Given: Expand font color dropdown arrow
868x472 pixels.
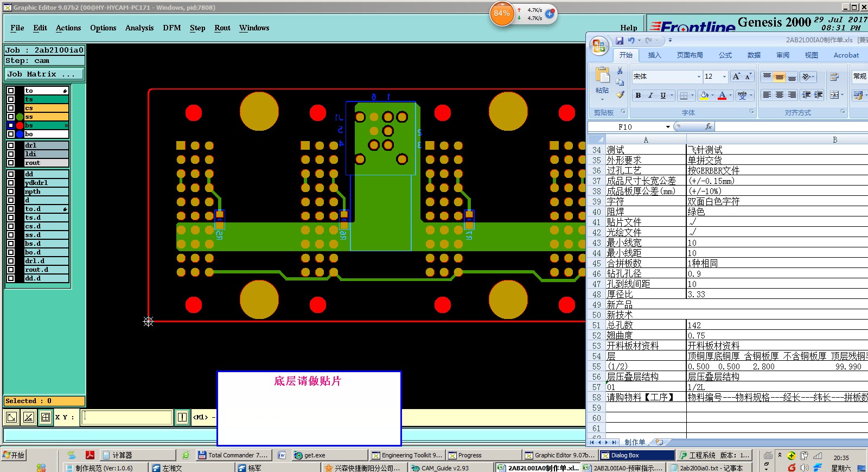Looking at the screenshot, I should tap(730, 95).
